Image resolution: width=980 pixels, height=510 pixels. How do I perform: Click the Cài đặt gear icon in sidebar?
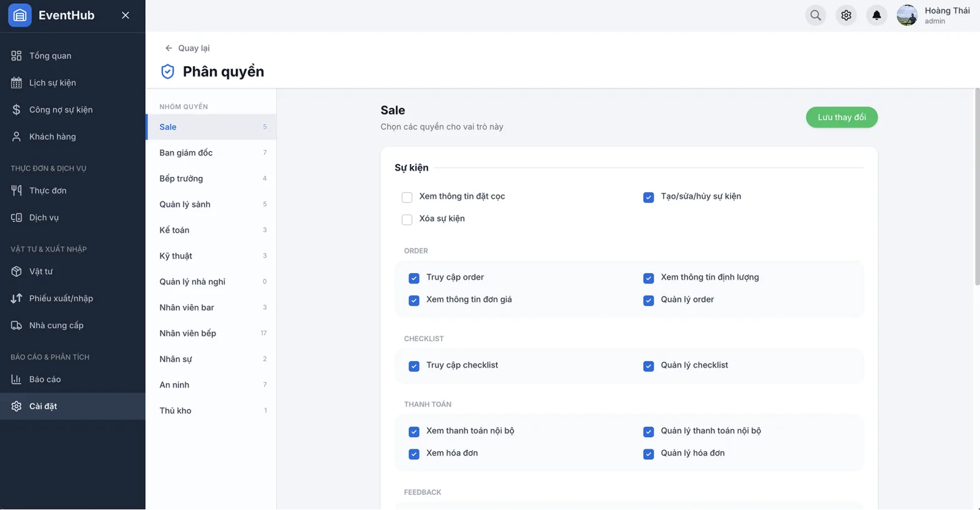(x=17, y=406)
